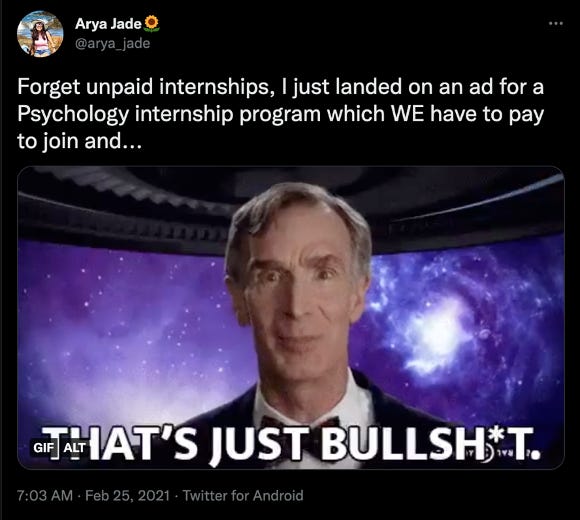
Task: Click the word Psychology in the tweet
Action: click(73, 114)
